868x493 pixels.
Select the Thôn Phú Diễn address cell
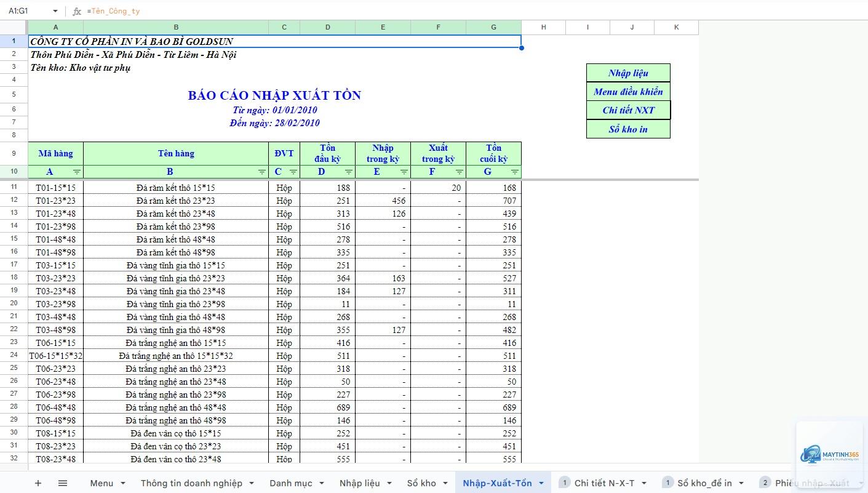coord(133,55)
